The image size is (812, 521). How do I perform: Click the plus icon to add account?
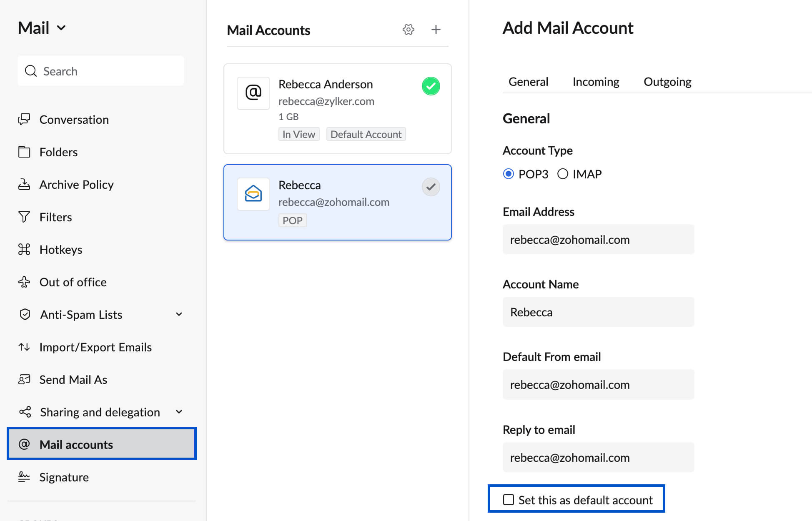point(436,30)
